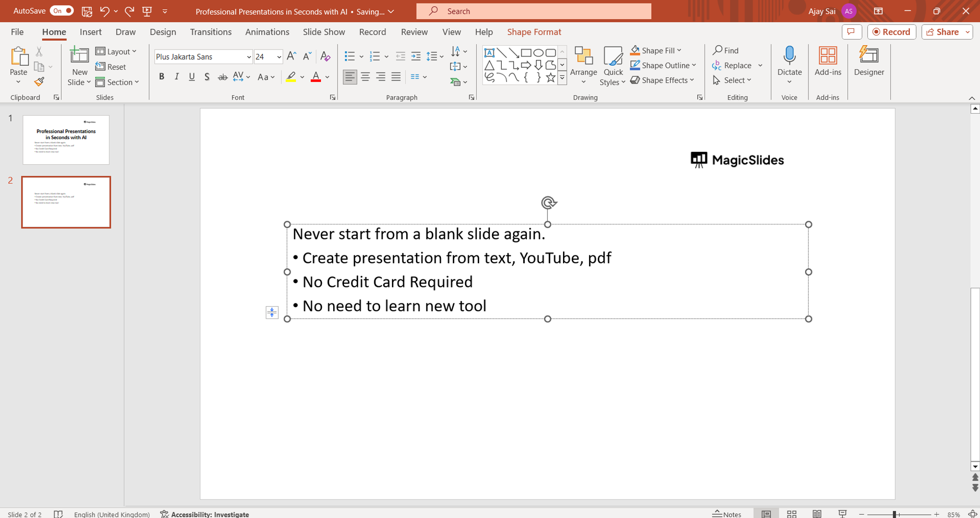980x518 pixels.
Task: Increase font size with large A icon
Action: tap(292, 56)
